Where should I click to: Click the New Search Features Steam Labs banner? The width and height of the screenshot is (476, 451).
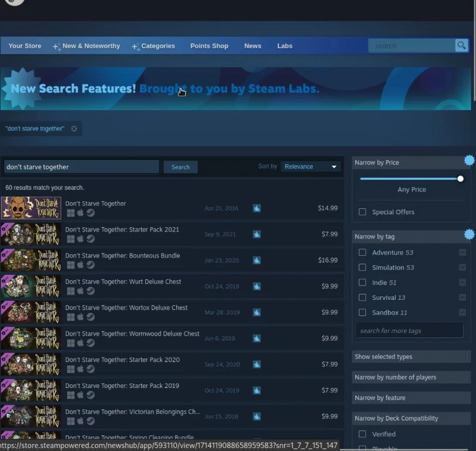click(x=236, y=89)
